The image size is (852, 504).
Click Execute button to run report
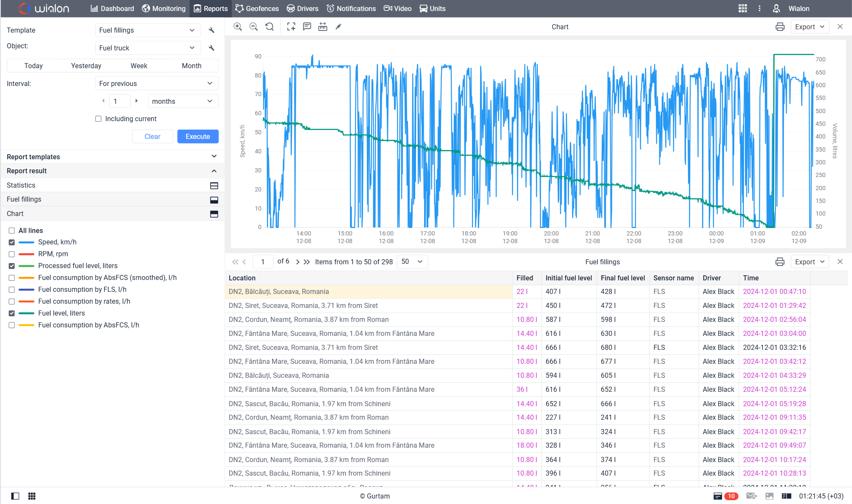click(x=197, y=136)
